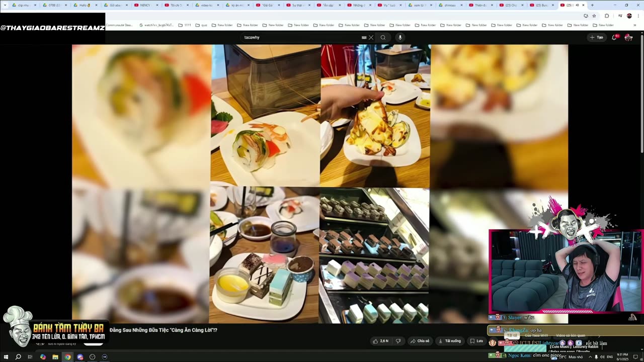This screenshot has width=644, height=362.
Task: Like the video with the thumbs-up button
Action: 380,341
